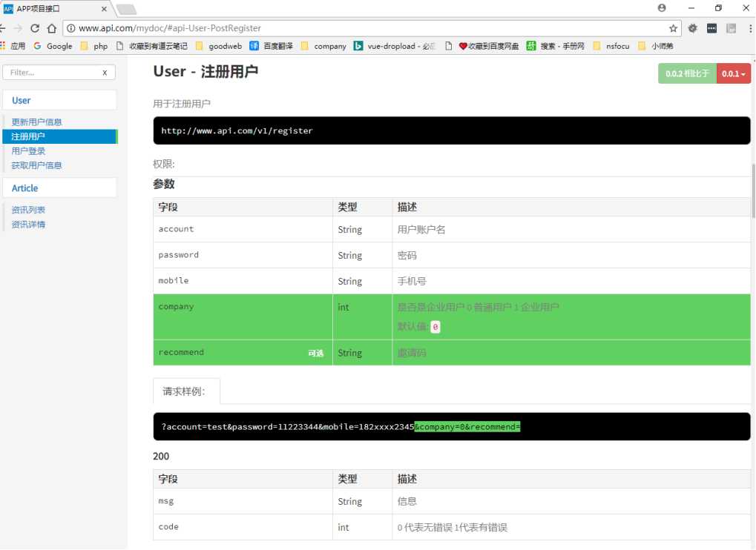
Task: Click the msg field cell
Action: click(x=243, y=501)
